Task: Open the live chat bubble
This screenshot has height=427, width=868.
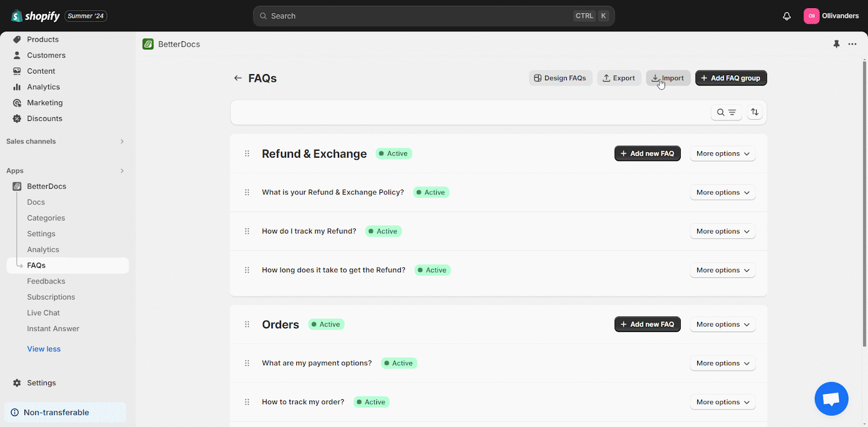Action: (831, 399)
